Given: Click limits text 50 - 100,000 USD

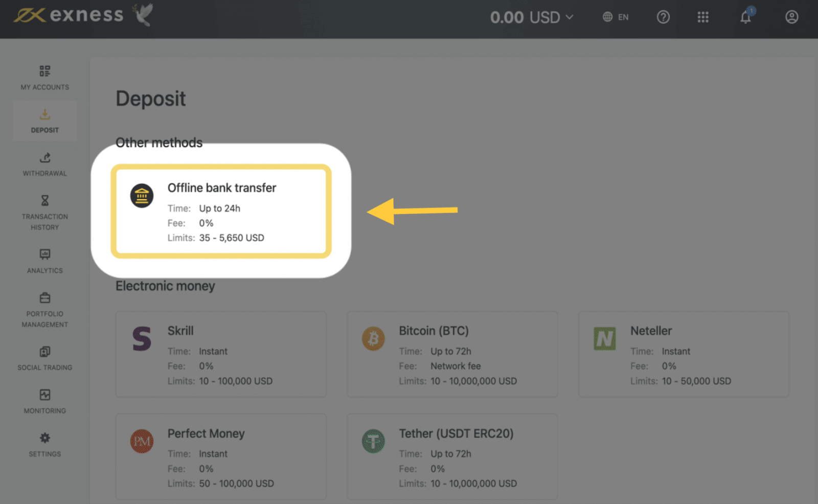Looking at the screenshot, I should pyautogui.click(x=236, y=484).
